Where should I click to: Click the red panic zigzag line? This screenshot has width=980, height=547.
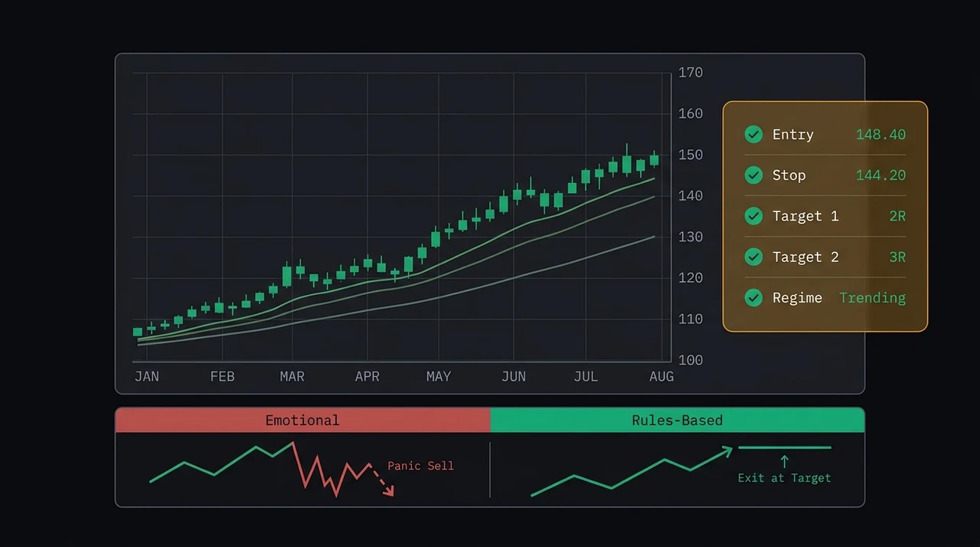[x=333, y=470]
